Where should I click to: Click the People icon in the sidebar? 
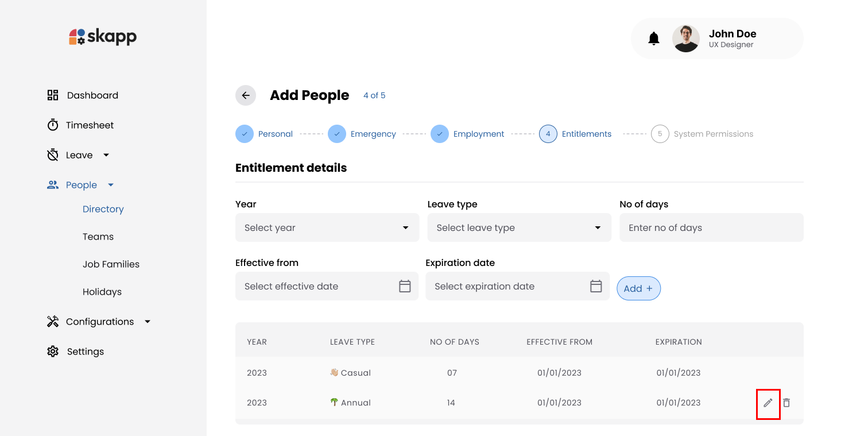tap(52, 184)
